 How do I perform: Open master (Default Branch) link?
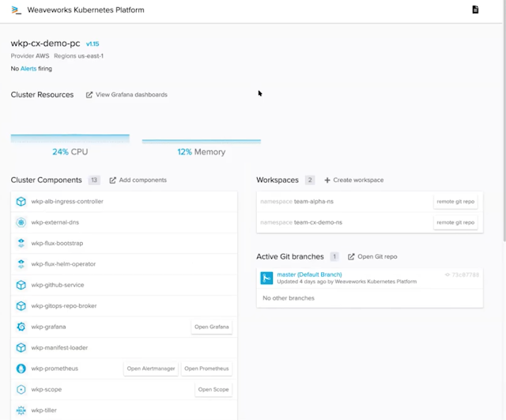(309, 274)
